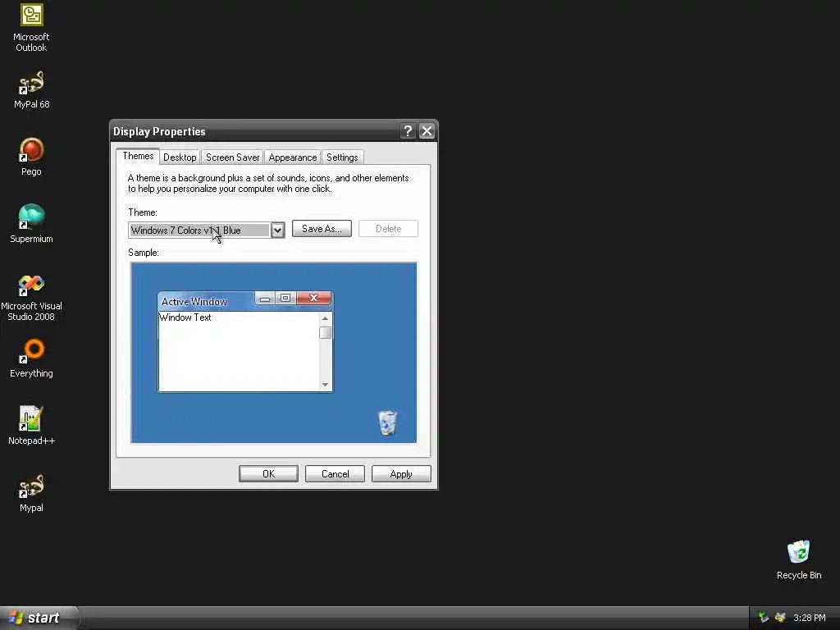Click the 'Window Text' sample text
This screenshot has height=630, width=840.
(x=185, y=317)
